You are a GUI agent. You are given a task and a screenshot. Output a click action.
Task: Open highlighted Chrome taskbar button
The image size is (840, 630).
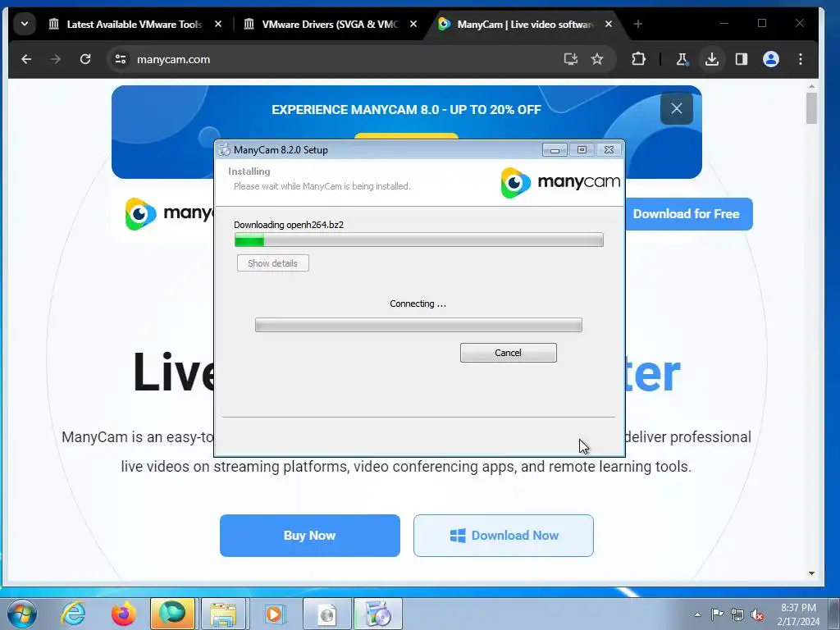[172, 614]
